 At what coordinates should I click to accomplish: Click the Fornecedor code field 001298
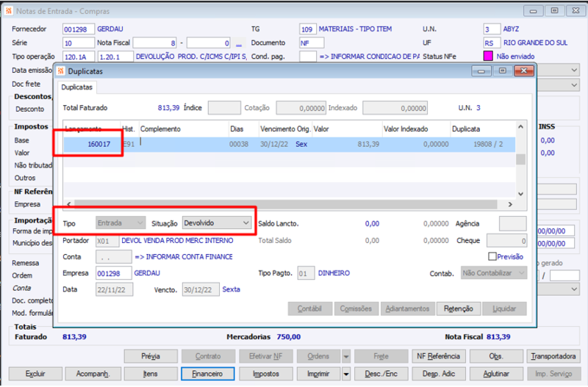pyautogui.click(x=79, y=29)
